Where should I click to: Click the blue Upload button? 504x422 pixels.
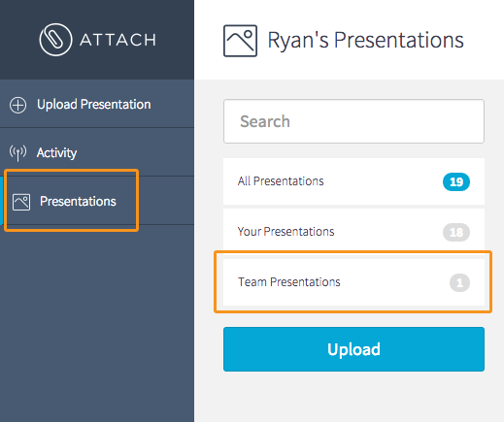click(353, 349)
